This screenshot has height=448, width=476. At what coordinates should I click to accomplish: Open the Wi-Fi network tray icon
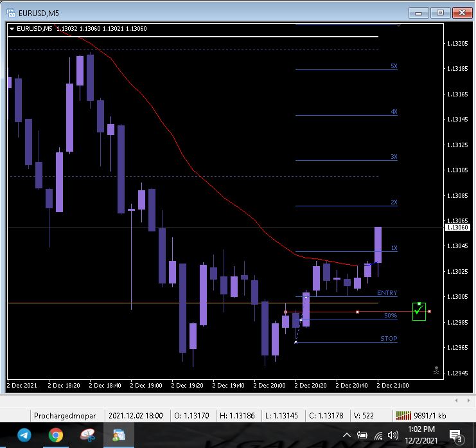point(378,436)
